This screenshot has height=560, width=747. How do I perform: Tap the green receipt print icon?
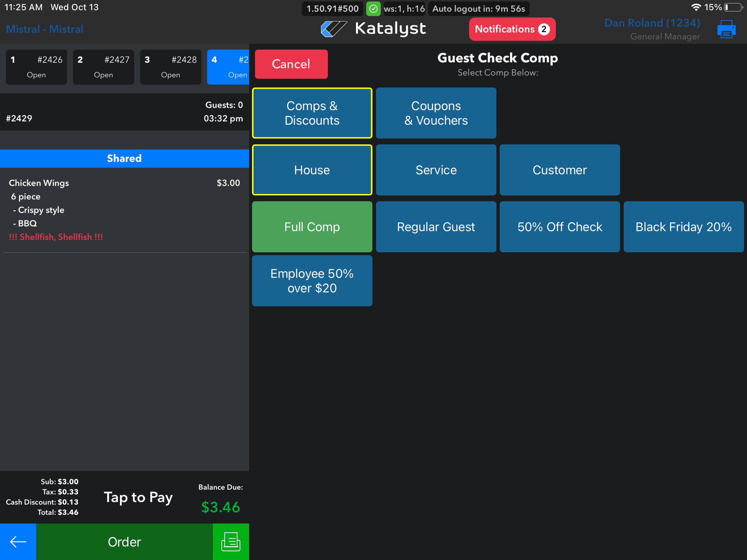231,542
